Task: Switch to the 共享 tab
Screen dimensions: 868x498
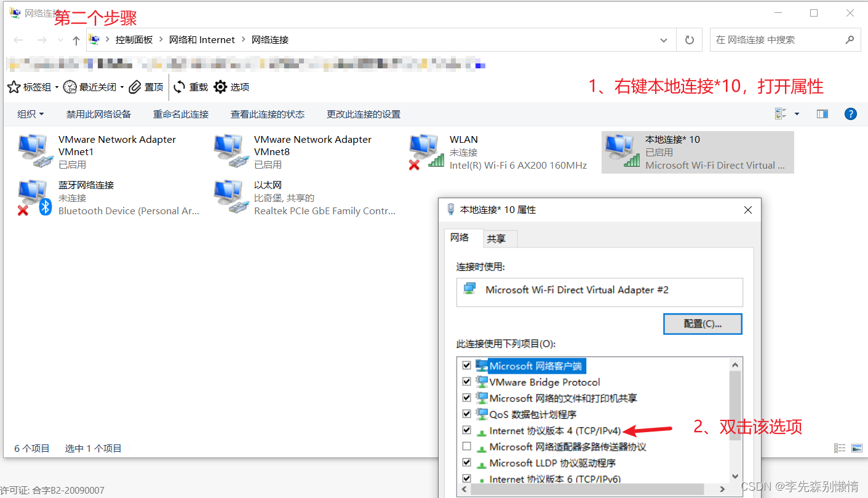Action: pyautogui.click(x=499, y=239)
